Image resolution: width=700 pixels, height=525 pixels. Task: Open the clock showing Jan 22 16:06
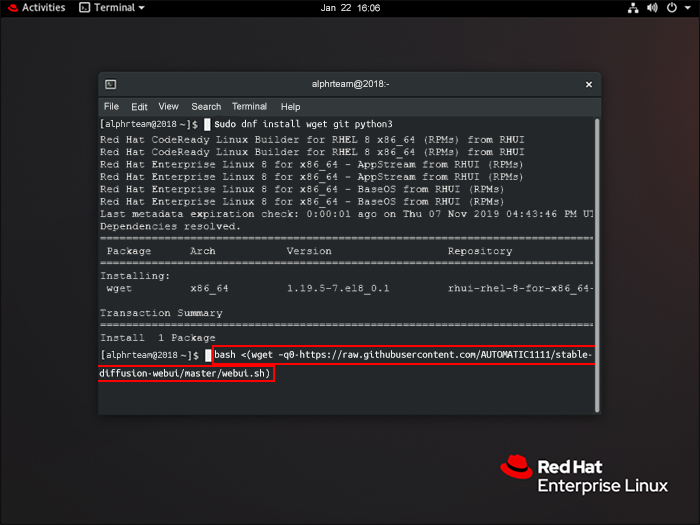click(x=350, y=8)
